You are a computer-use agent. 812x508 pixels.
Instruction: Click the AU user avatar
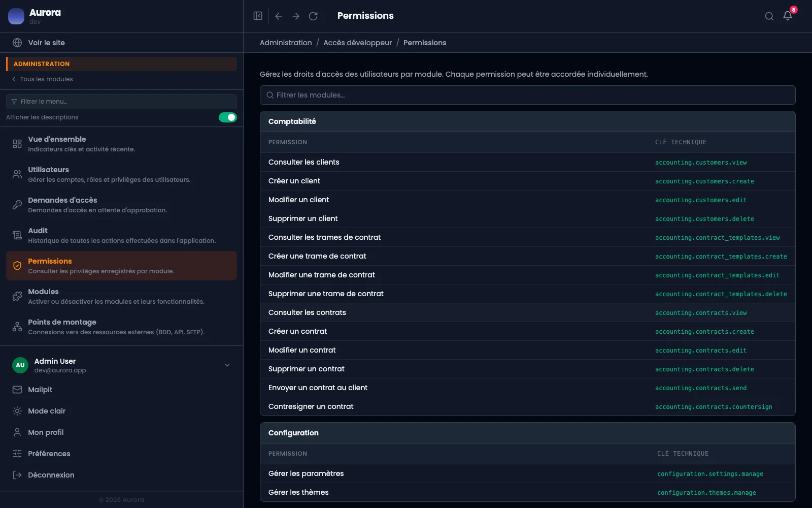pyautogui.click(x=20, y=365)
